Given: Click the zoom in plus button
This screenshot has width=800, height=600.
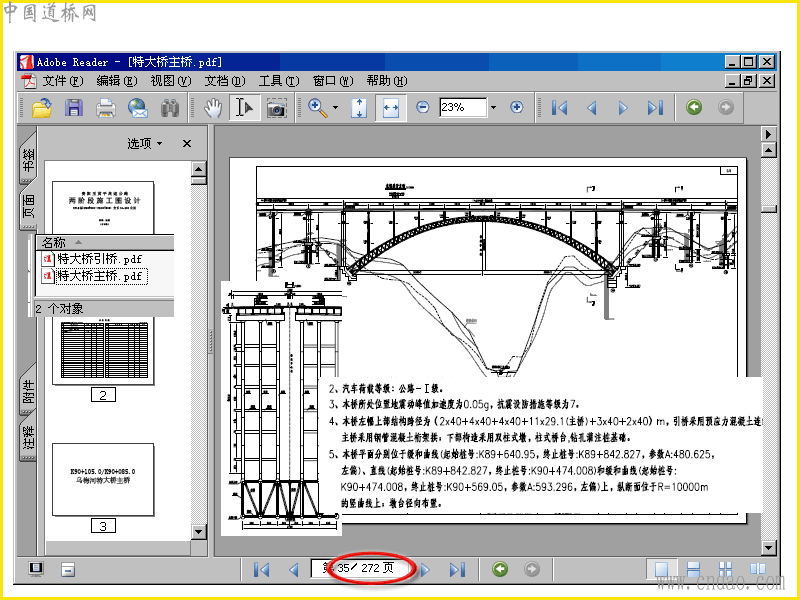Looking at the screenshot, I should pos(517,107).
